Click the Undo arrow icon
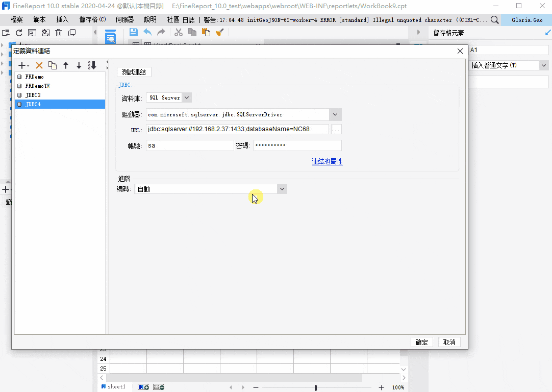Screen dimensions: 552x392 pos(147,32)
